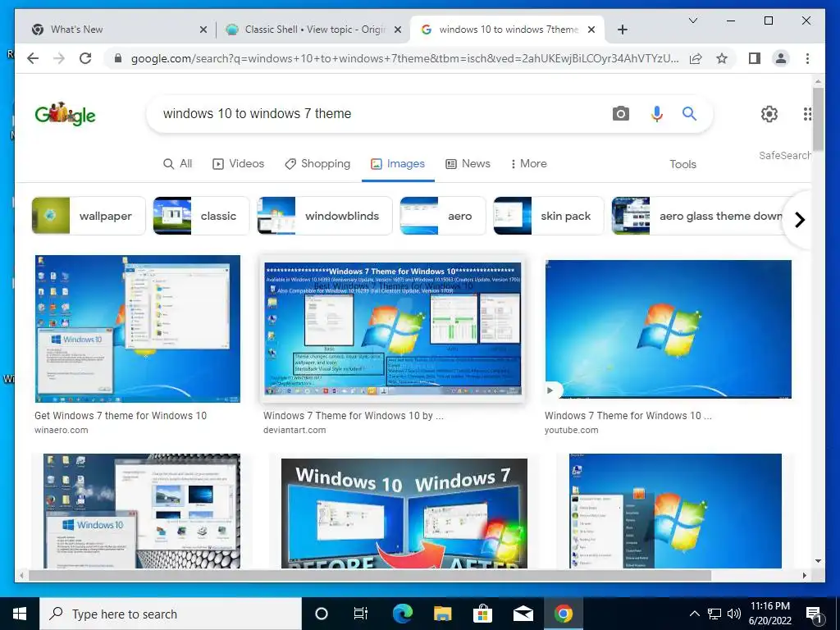Open the Before/After Windows 10 Windows 7 thumbnail
The height and width of the screenshot is (630, 840).
coord(404,514)
